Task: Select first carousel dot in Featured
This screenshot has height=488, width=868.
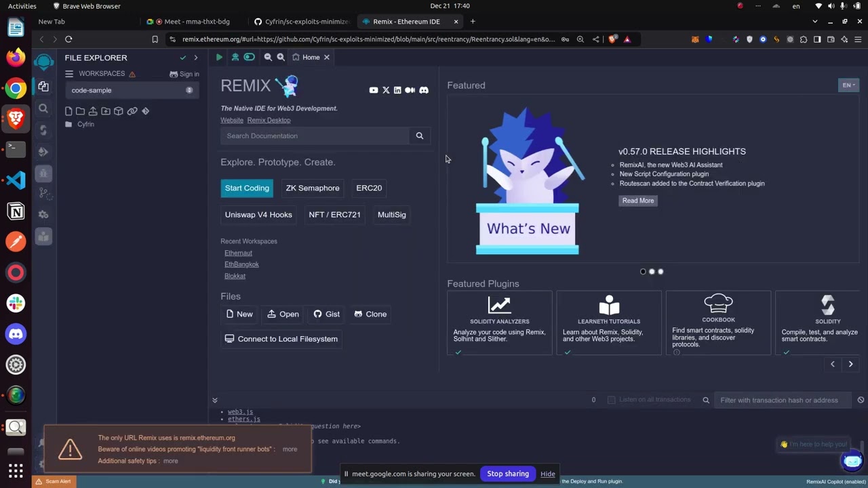Action: coord(643,272)
